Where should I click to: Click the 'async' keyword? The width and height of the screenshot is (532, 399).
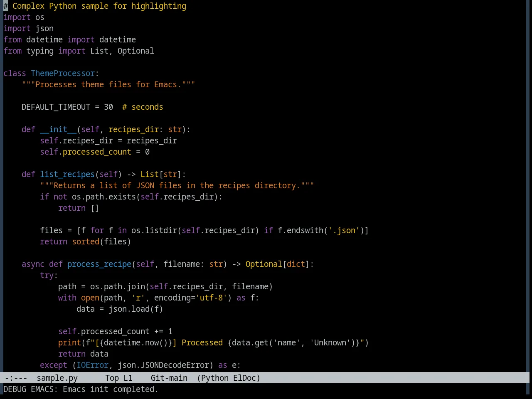point(33,264)
